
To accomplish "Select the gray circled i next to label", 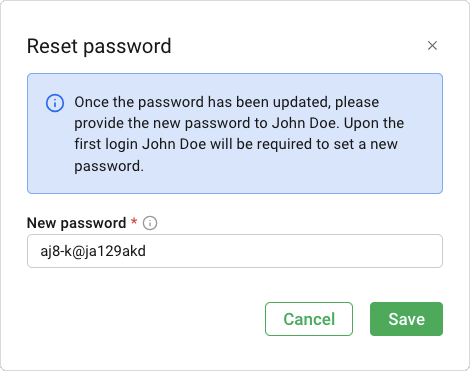I will (x=150, y=223).
